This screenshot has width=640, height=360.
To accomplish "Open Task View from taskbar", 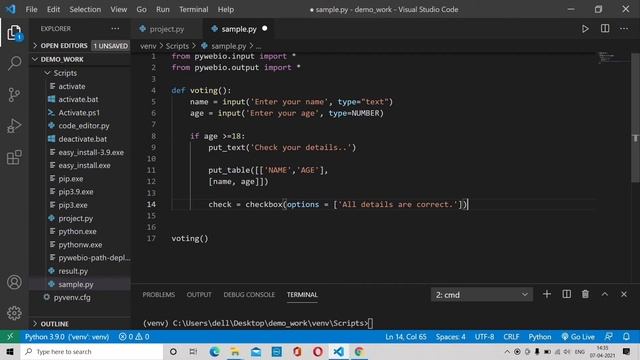I will (x=193, y=352).
